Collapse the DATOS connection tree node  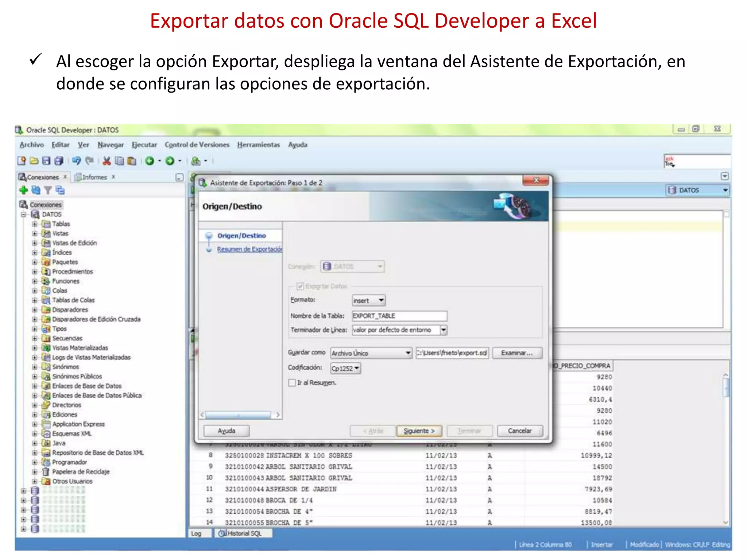(x=24, y=214)
